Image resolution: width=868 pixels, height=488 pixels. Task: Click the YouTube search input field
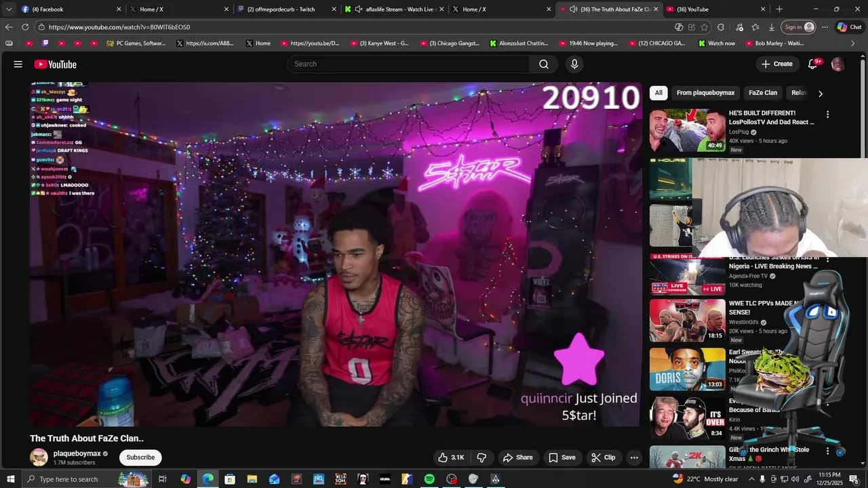[x=408, y=64]
